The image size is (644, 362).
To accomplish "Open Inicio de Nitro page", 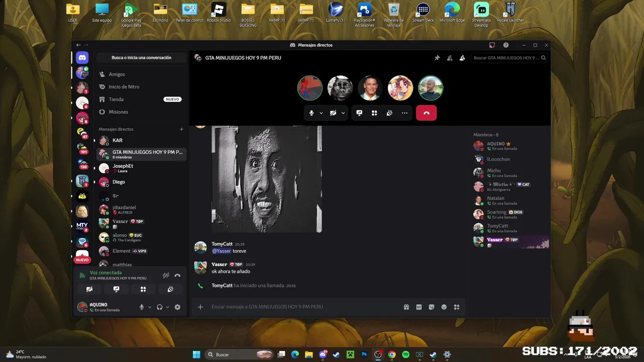I will point(140,87).
